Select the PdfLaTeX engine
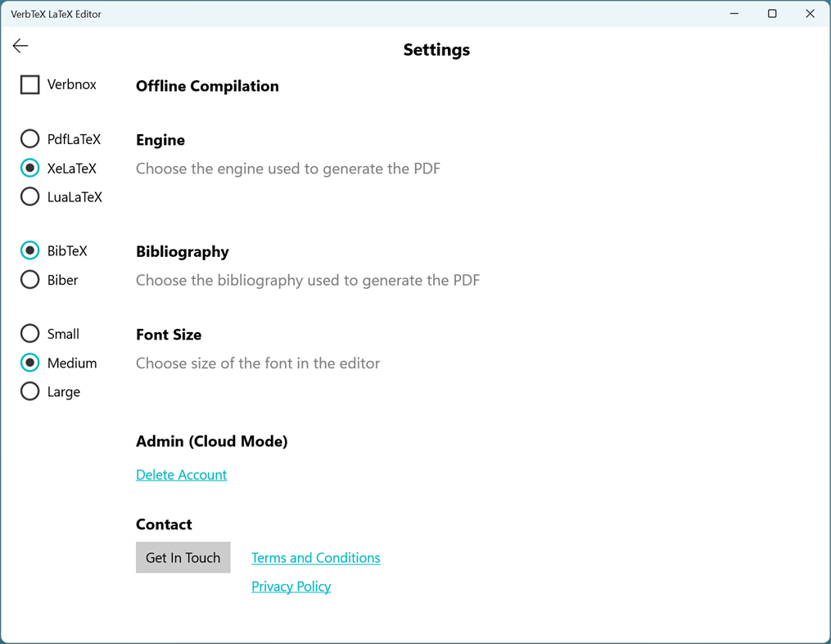The width and height of the screenshot is (831, 644). [x=29, y=138]
